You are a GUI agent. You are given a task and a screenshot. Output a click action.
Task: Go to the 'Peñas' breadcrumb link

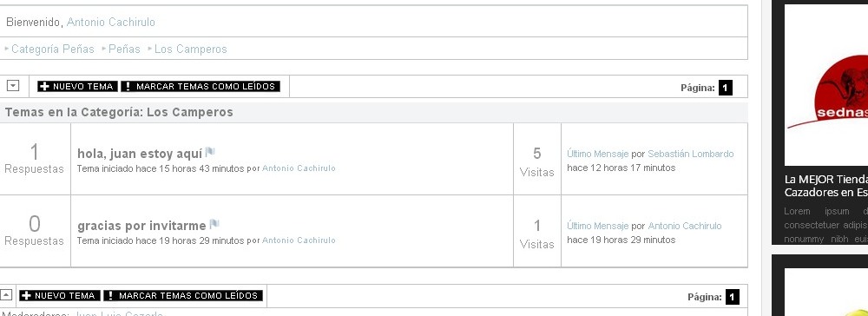tap(124, 49)
